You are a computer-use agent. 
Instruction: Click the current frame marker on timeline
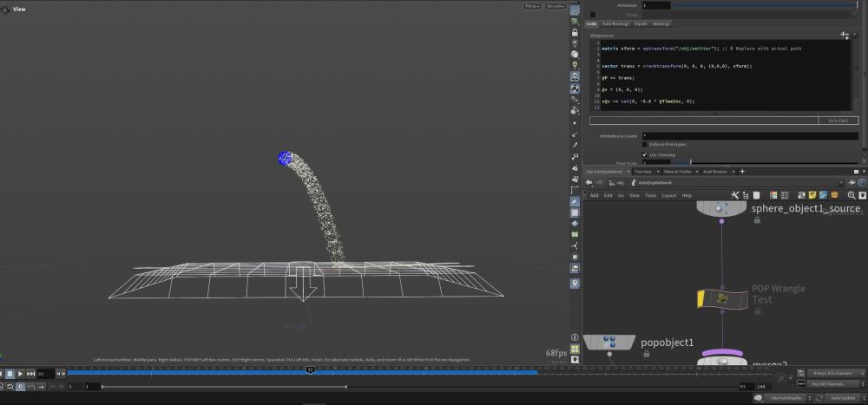click(310, 369)
